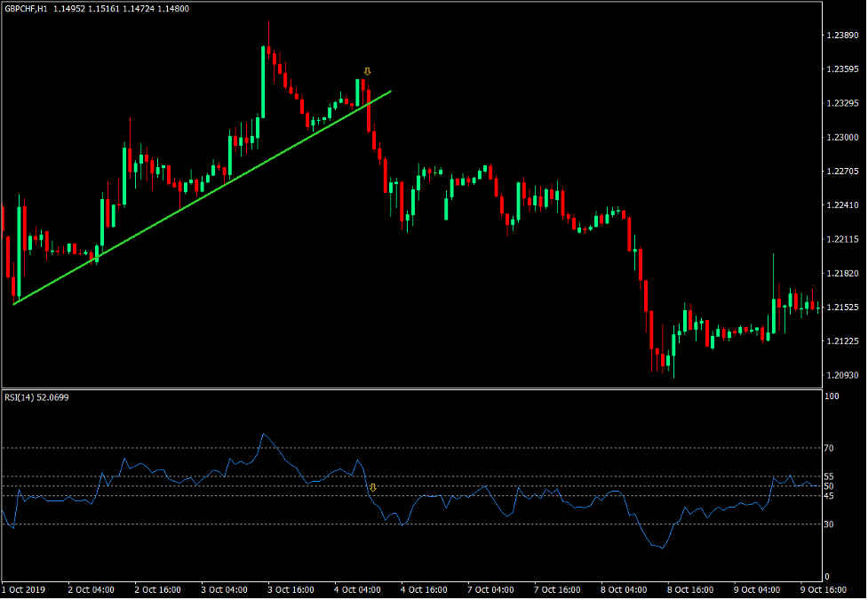Click the 1 Oct 2019 axis label
The image size is (868, 600).
click(21, 588)
